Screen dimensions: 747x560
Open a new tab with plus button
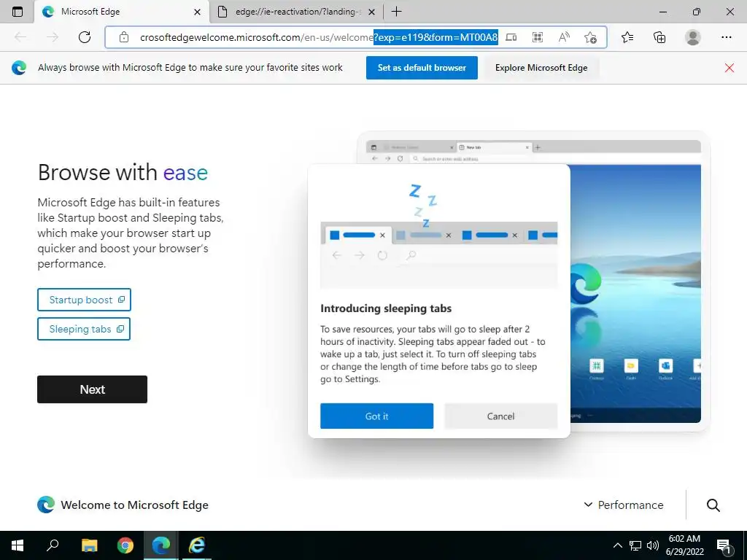(x=396, y=12)
